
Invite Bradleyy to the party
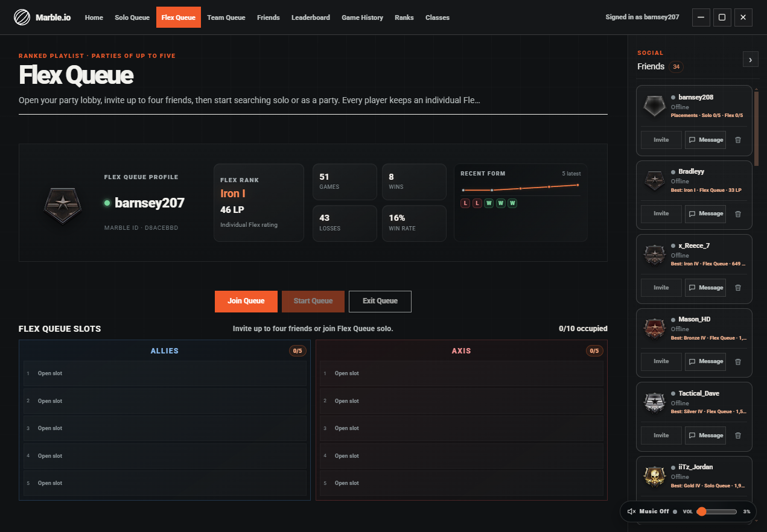(661, 214)
